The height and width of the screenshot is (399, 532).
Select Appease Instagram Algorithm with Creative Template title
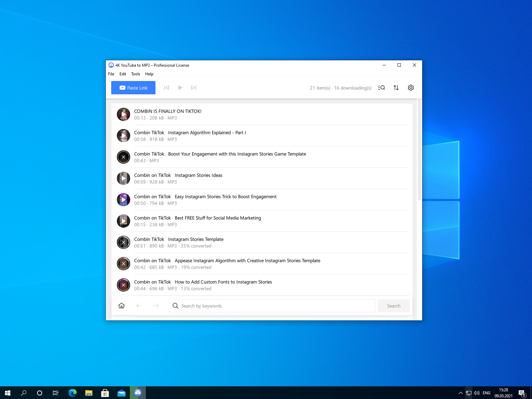[227, 261]
